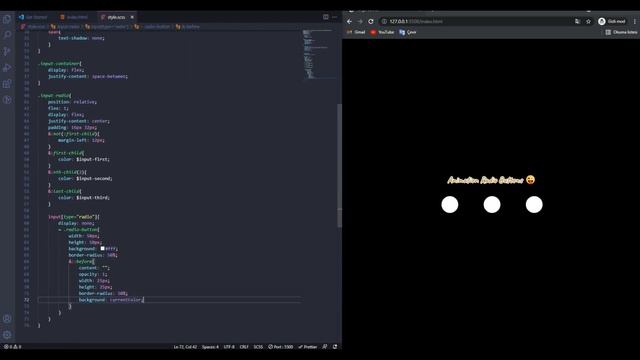Click the SCSS language mode status
The image size is (640, 360).
(x=258, y=347)
